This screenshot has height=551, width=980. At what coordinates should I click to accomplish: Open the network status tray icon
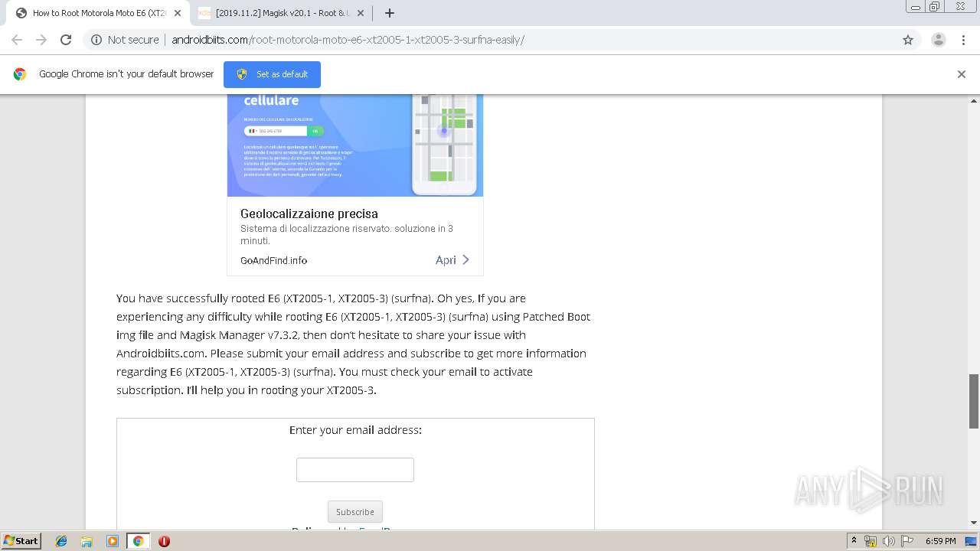coord(871,541)
